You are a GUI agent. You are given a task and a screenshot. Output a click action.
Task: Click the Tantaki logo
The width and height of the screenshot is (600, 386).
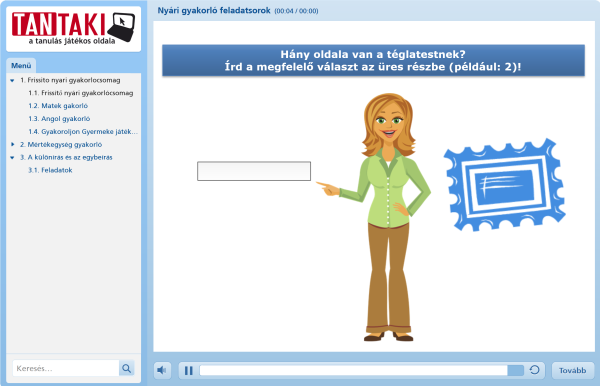[73, 28]
